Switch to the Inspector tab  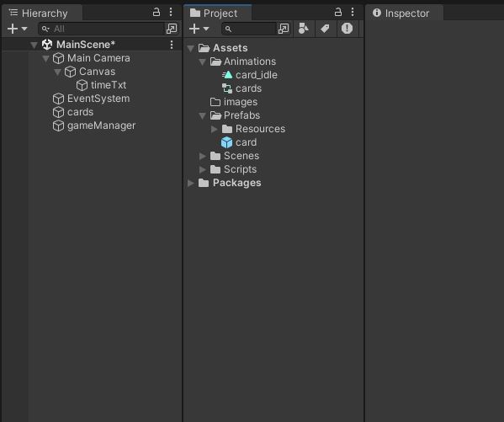point(404,13)
